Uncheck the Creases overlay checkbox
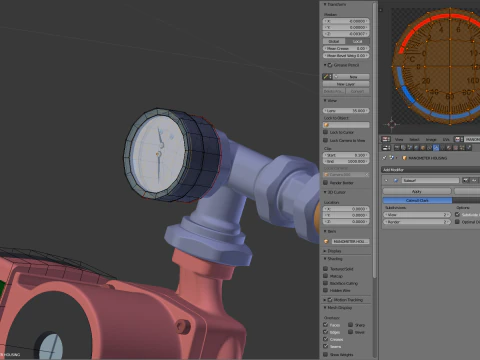The height and width of the screenshot is (360, 480). (326, 339)
